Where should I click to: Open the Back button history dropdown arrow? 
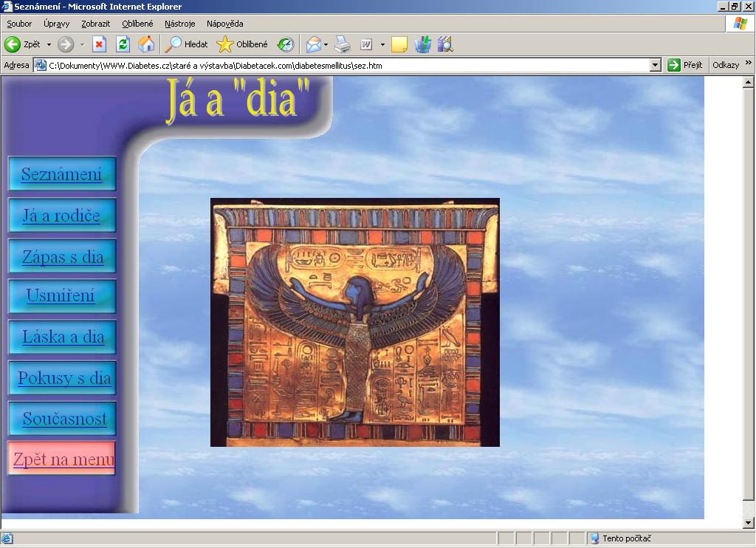pyautogui.click(x=49, y=44)
